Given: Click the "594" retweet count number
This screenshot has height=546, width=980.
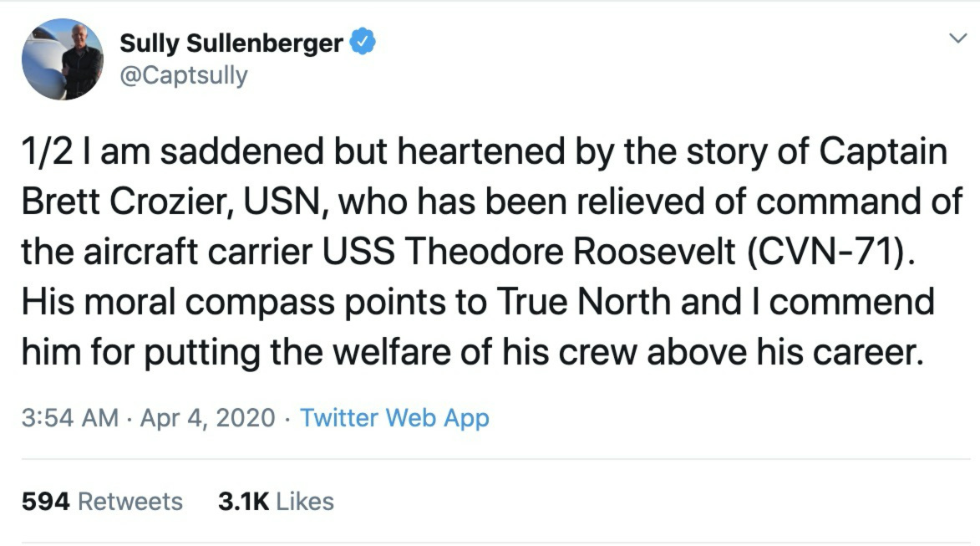Looking at the screenshot, I should click(45, 501).
